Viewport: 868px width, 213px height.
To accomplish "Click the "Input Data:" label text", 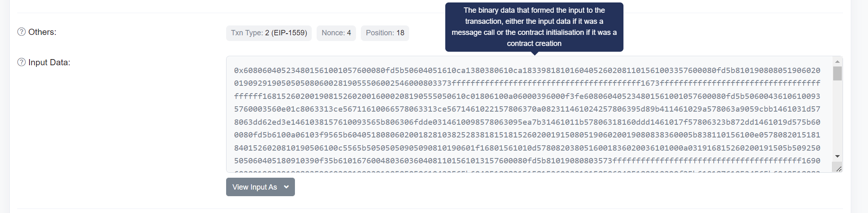I will (x=49, y=62).
